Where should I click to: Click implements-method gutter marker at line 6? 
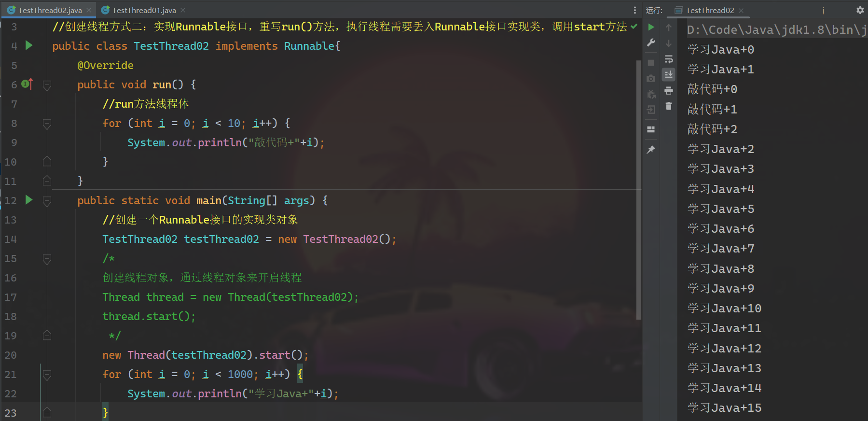coord(27,84)
